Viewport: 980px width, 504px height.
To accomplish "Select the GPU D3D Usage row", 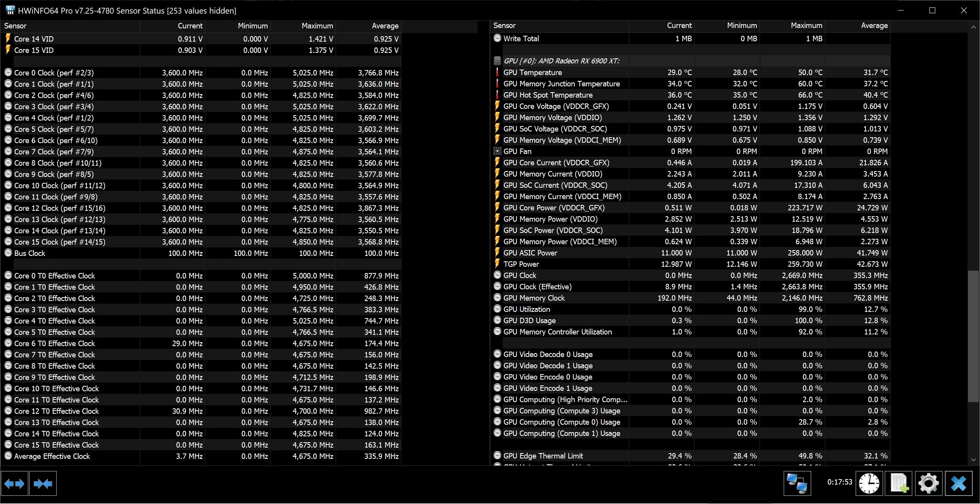I will pos(690,320).
